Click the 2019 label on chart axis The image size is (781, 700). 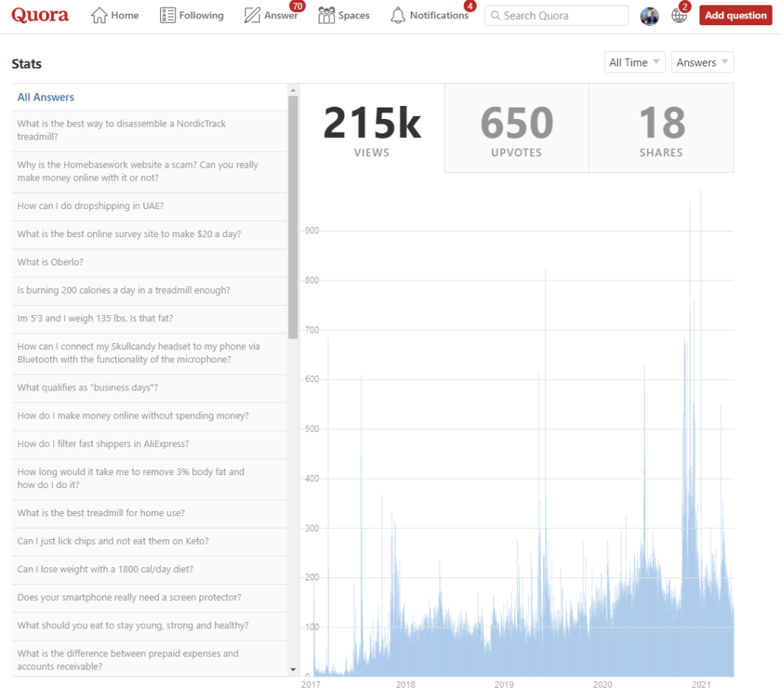pos(503,685)
